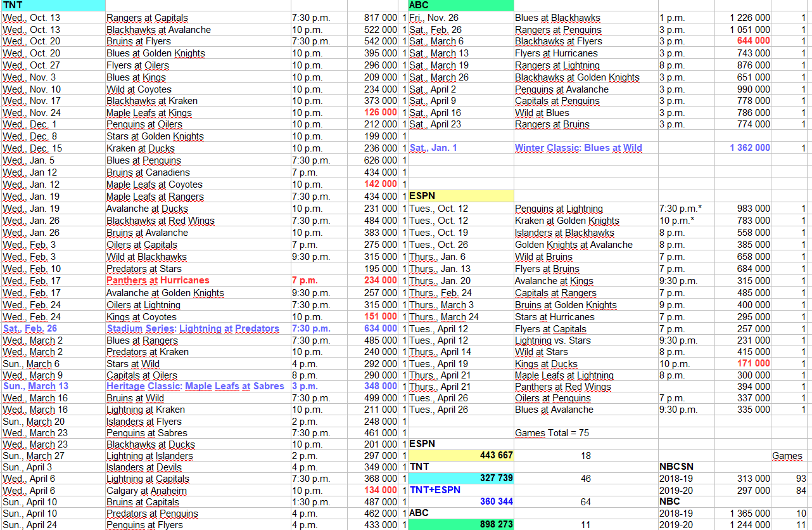Open the Stadium Series: Lightning at Predators link
Viewport: 812px width, 530px height.
193,328
